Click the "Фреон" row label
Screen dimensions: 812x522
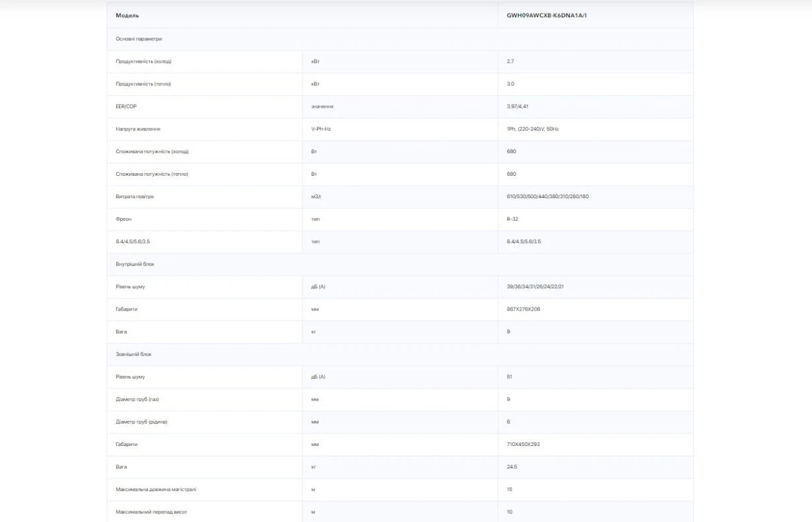(123, 219)
